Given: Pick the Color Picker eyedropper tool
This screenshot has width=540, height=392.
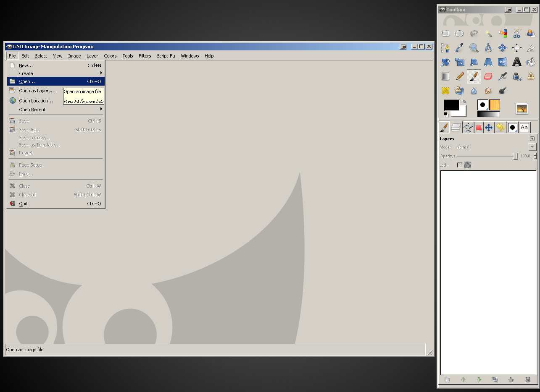Looking at the screenshot, I should [x=460, y=48].
